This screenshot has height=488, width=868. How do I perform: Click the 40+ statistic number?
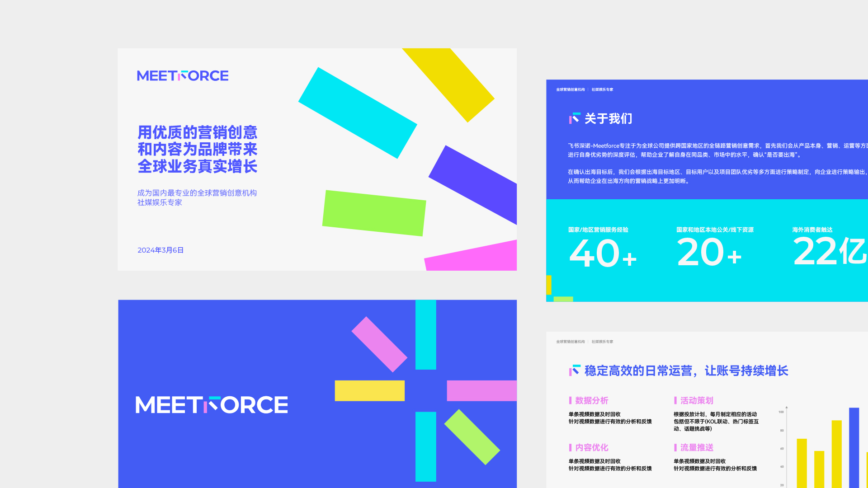click(x=603, y=253)
